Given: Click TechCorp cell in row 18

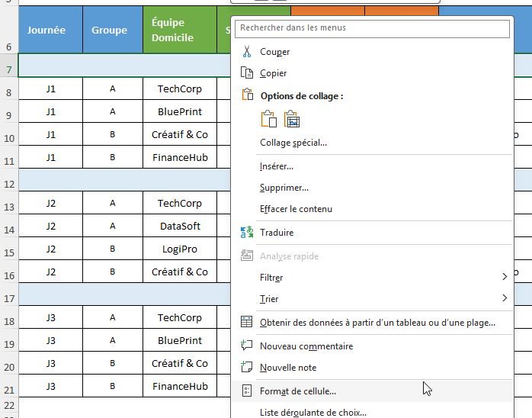Looking at the screenshot, I should click(180, 317).
